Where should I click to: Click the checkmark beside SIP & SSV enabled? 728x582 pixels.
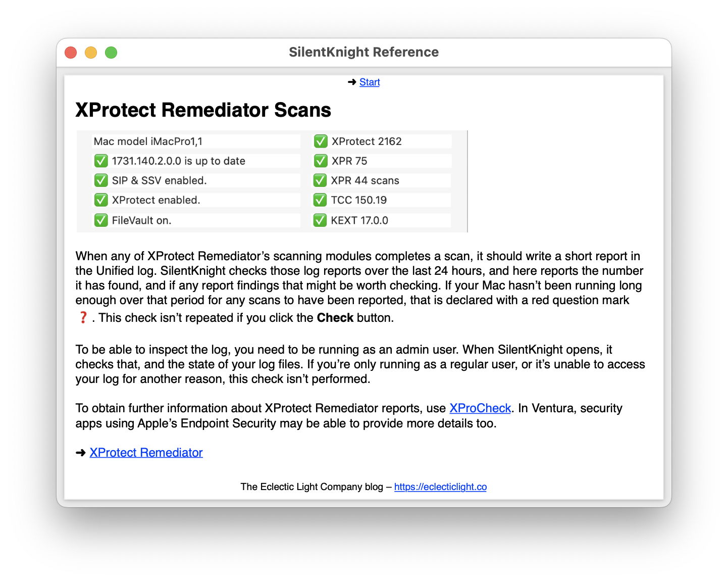[101, 180]
